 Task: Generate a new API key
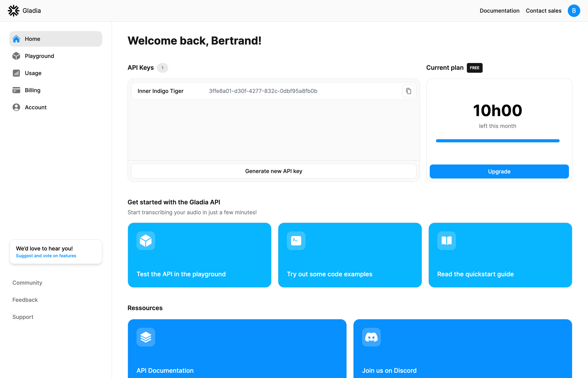click(273, 171)
